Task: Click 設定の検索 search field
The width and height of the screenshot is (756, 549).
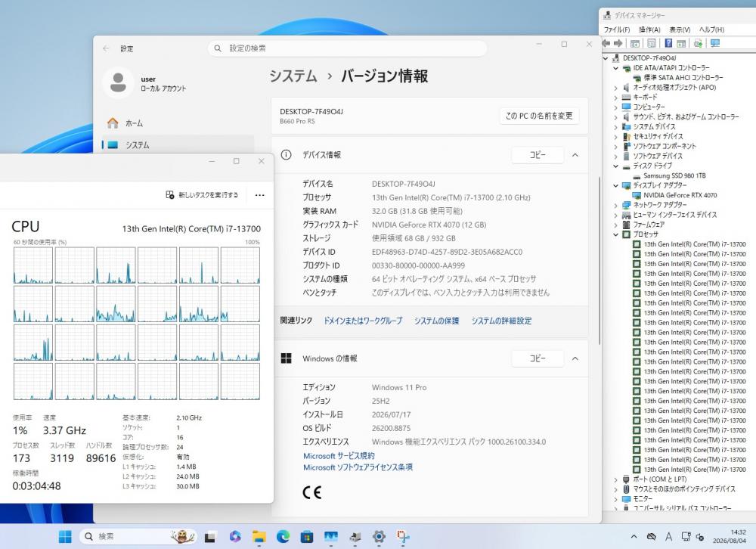Action: pyautogui.click(x=347, y=48)
